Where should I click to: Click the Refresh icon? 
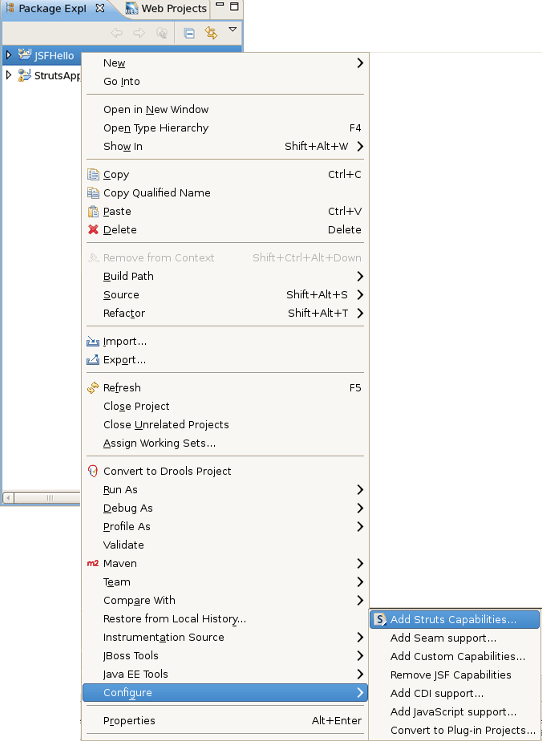[93, 388]
